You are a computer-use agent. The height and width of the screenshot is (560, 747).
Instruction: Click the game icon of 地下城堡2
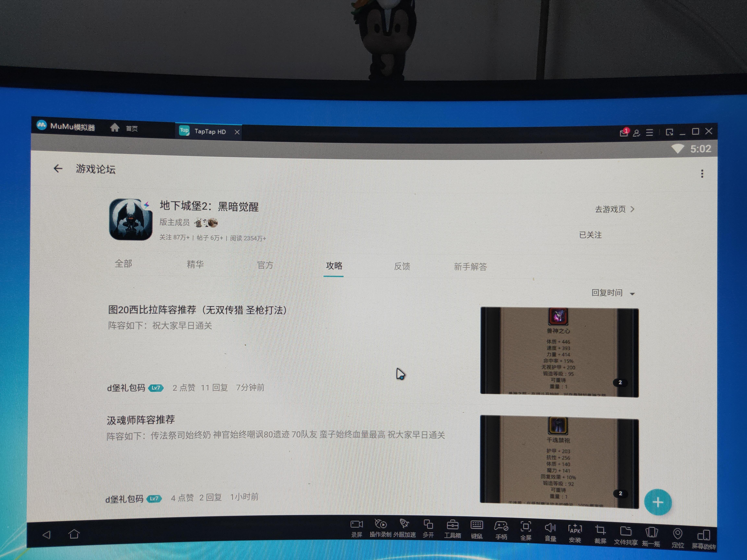tap(131, 219)
